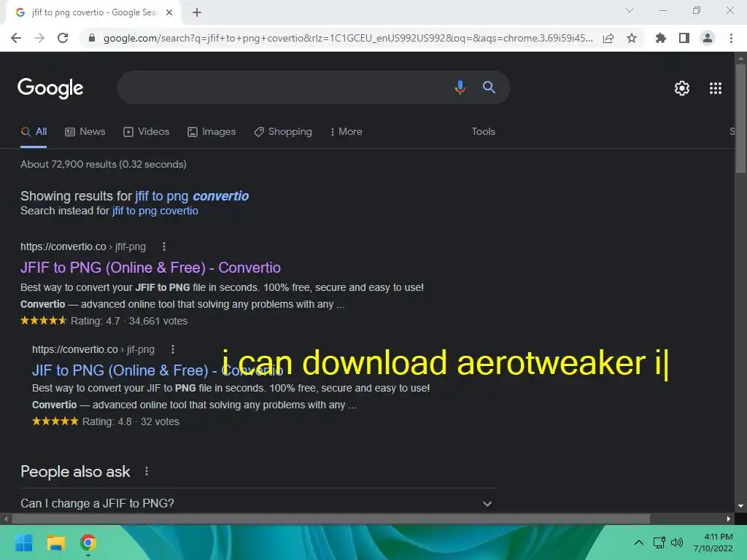Click the vertical scrollbar thumb
Viewport: 747px width, 560px height.
pyautogui.click(x=740, y=118)
